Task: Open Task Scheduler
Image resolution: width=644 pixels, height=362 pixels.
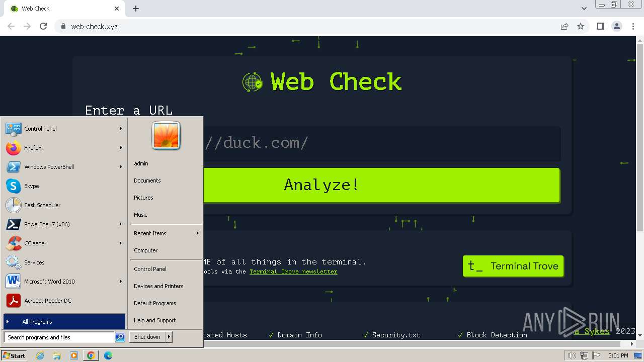Action: point(64,205)
